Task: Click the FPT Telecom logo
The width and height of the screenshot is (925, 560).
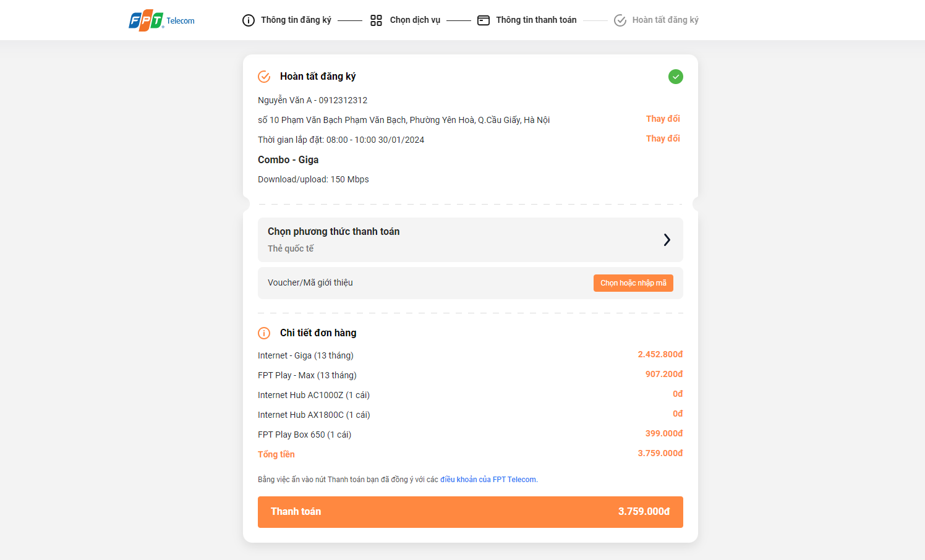Action: [x=161, y=20]
